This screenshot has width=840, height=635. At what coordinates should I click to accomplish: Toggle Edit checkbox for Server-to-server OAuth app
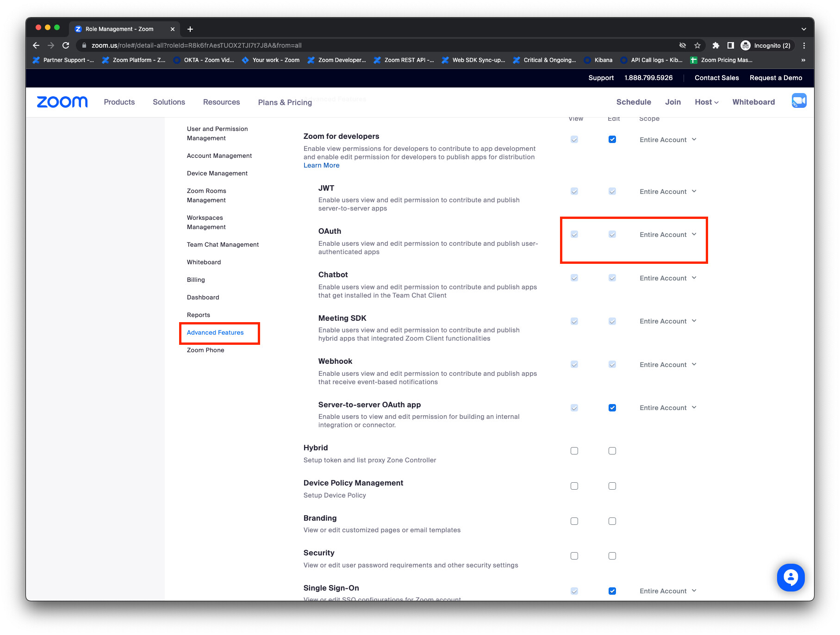coord(612,408)
